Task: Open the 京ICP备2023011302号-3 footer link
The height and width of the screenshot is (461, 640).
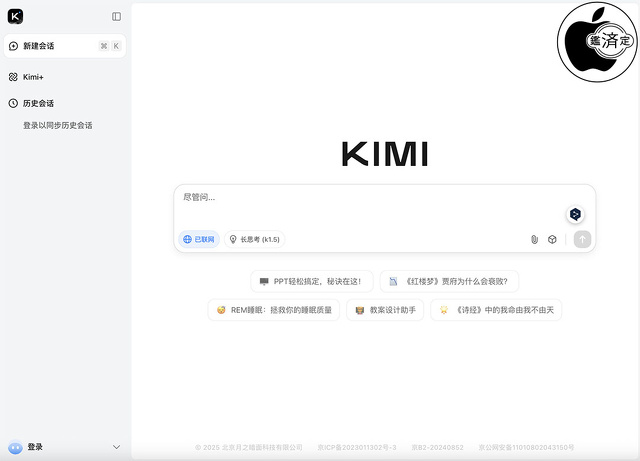Action: click(x=357, y=448)
